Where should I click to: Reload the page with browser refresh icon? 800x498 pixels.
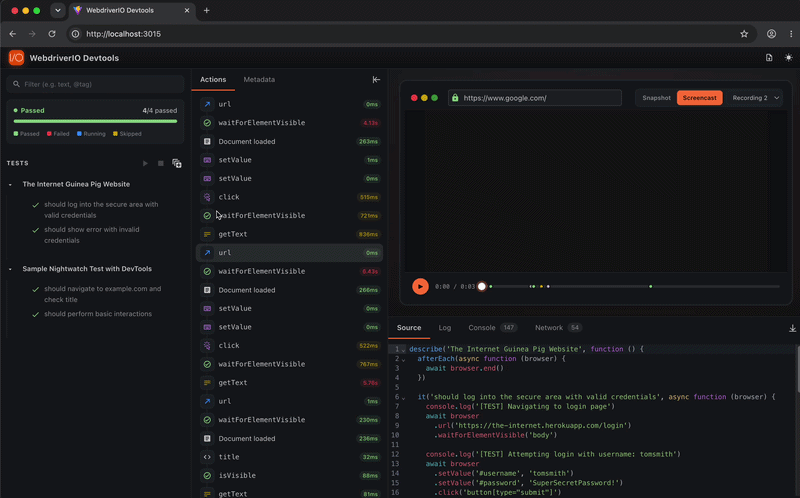[52, 34]
